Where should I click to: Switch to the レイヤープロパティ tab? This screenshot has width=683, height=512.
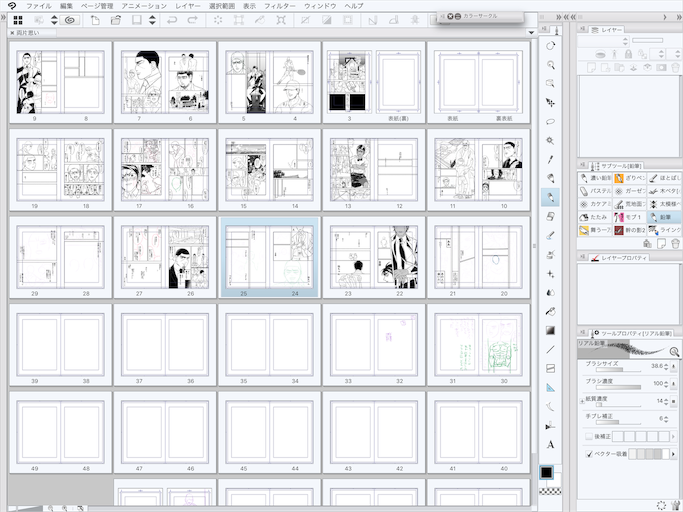tap(620, 258)
